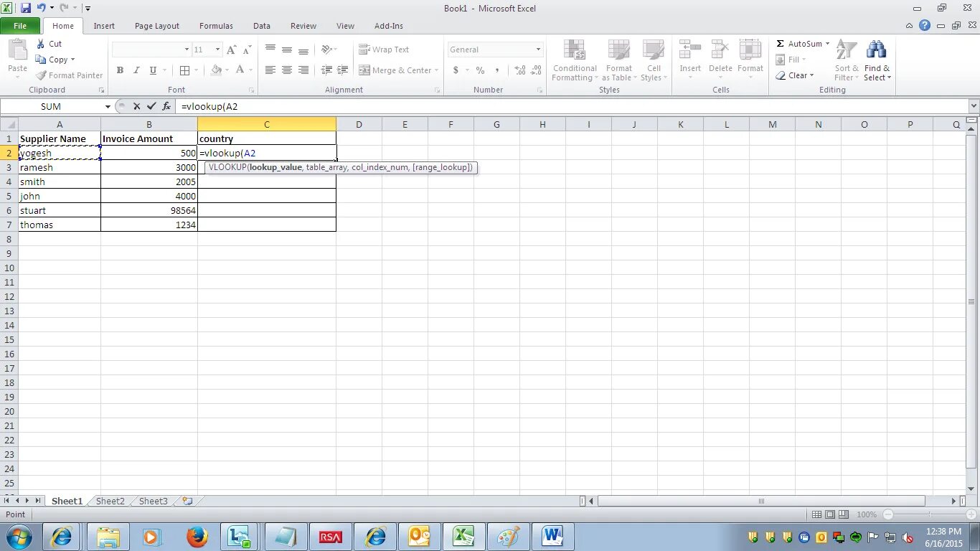Click the Increase Font Size icon

click(231, 50)
